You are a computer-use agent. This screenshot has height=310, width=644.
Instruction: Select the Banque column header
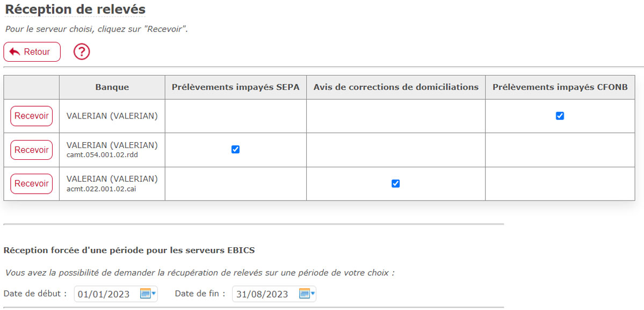(112, 87)
